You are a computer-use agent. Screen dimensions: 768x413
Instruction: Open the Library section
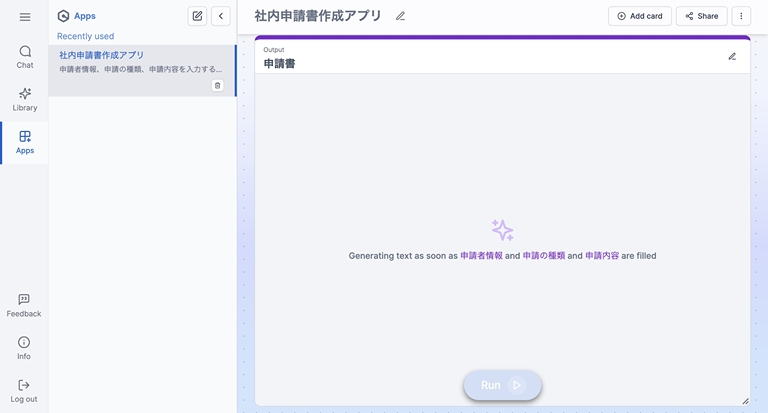click(x=24, y=99)
